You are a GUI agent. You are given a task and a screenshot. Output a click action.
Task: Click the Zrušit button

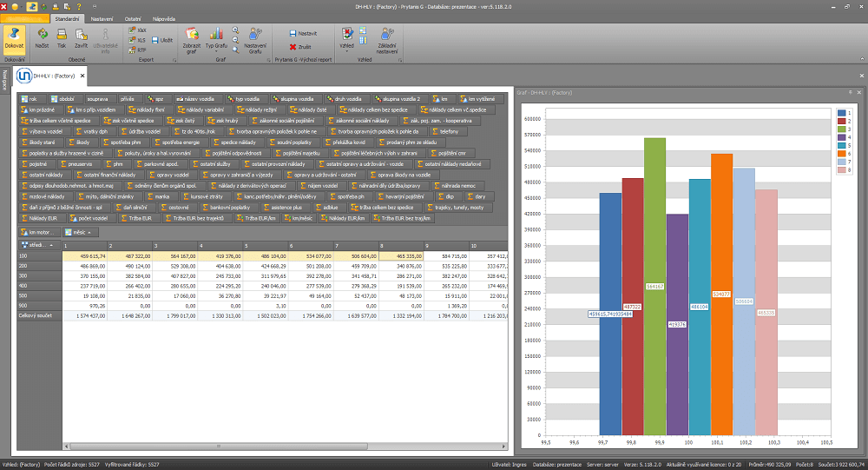click(299, 47)
